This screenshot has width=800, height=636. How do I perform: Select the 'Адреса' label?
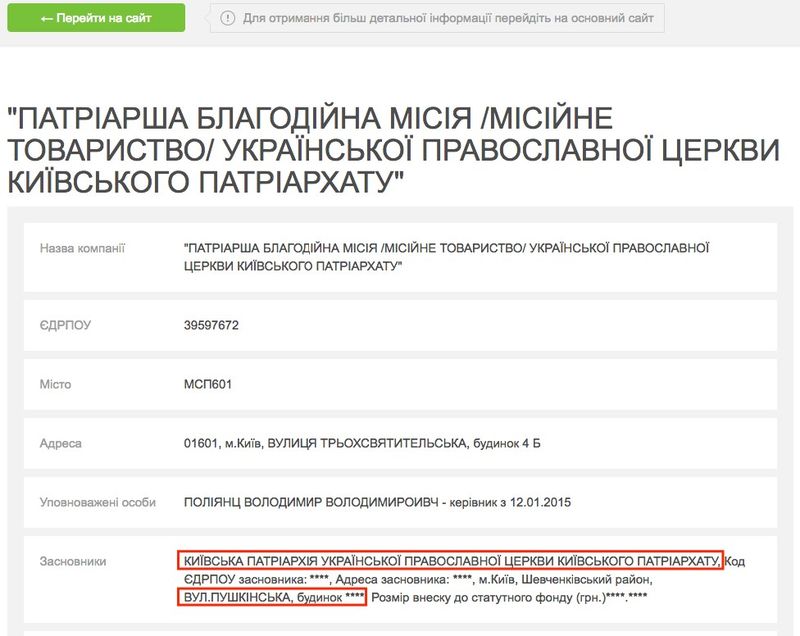point(60,444)
